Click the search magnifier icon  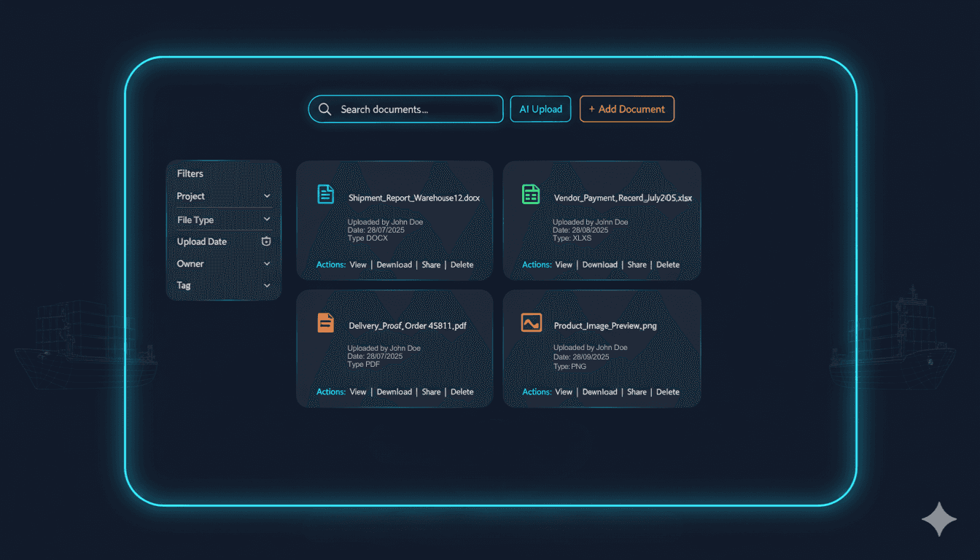(x=325, y=109)
